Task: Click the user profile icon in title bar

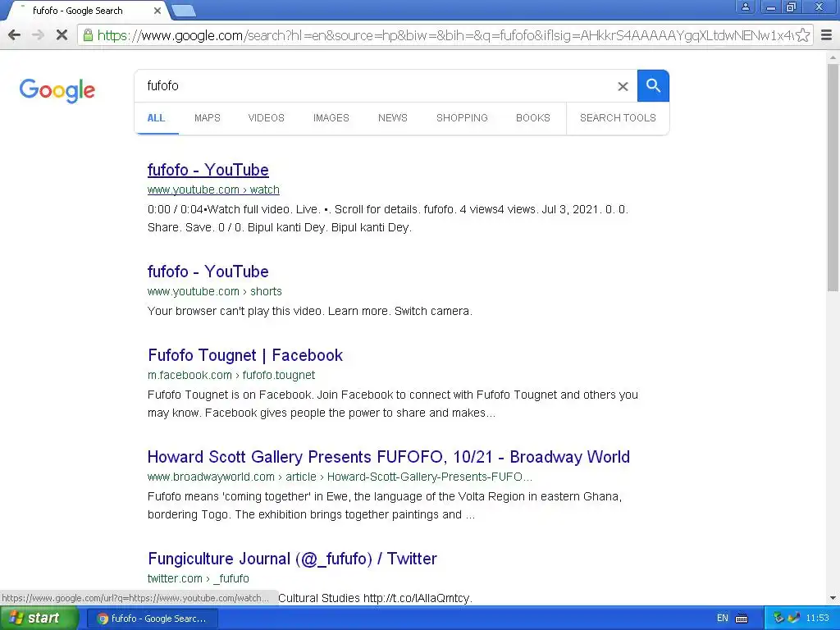Action: point(745,7)
